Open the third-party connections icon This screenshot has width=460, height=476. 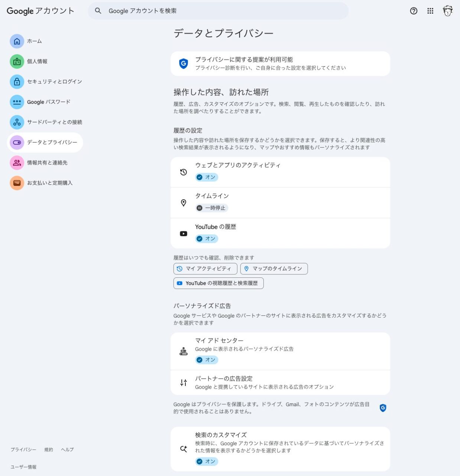17,122
